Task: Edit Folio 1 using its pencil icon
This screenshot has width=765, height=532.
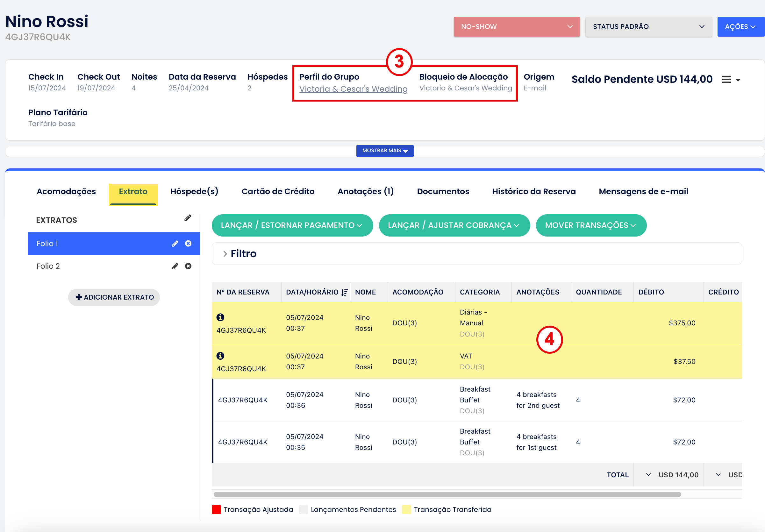Action: click(175, 244)
